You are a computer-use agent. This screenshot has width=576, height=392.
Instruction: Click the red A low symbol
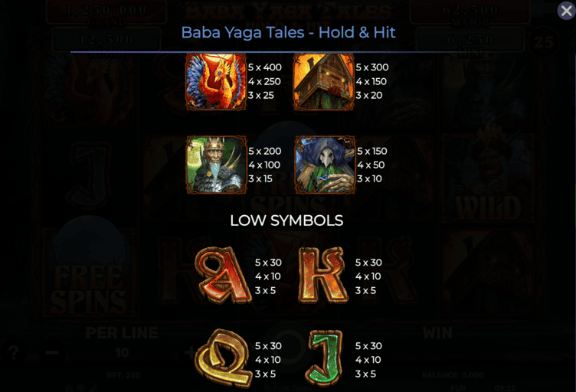coord(223,275)
